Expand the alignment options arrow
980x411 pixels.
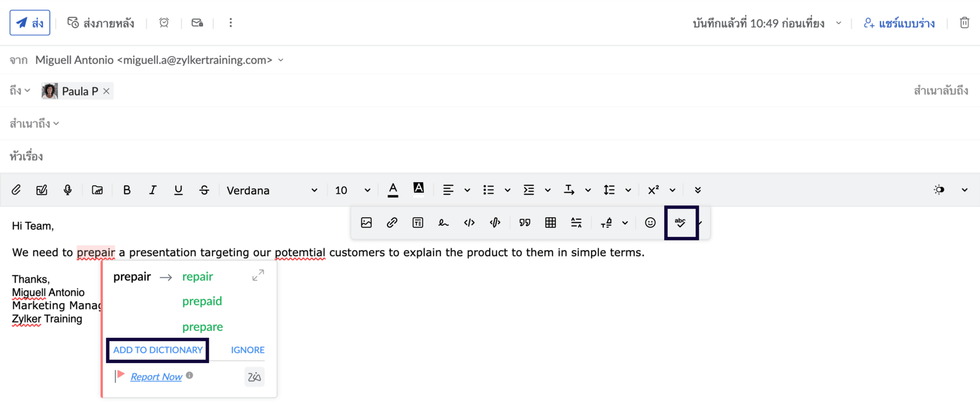[x=467, y=190]
